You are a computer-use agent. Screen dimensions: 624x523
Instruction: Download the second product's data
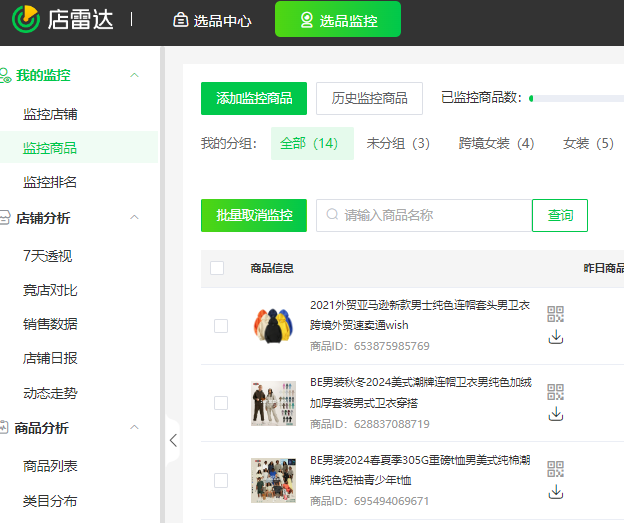pyautogui.click(x=556, y=415)
